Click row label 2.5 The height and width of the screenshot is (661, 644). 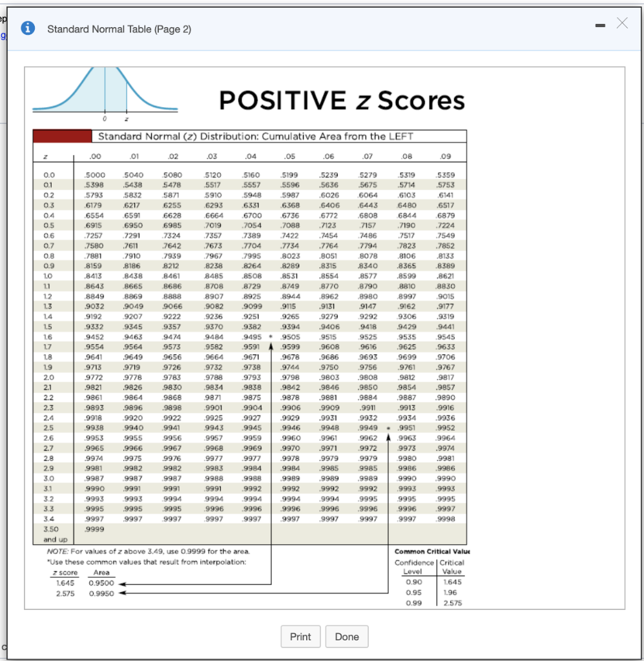48,428
